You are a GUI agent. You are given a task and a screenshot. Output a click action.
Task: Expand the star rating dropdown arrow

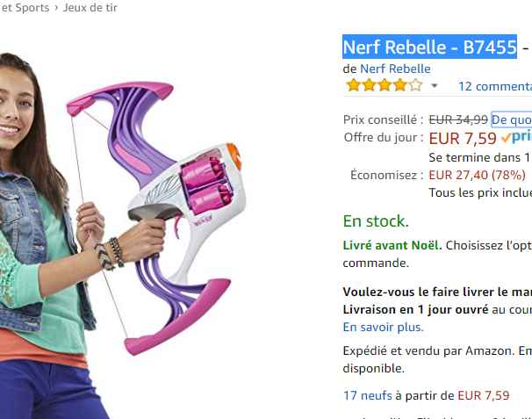434,86
